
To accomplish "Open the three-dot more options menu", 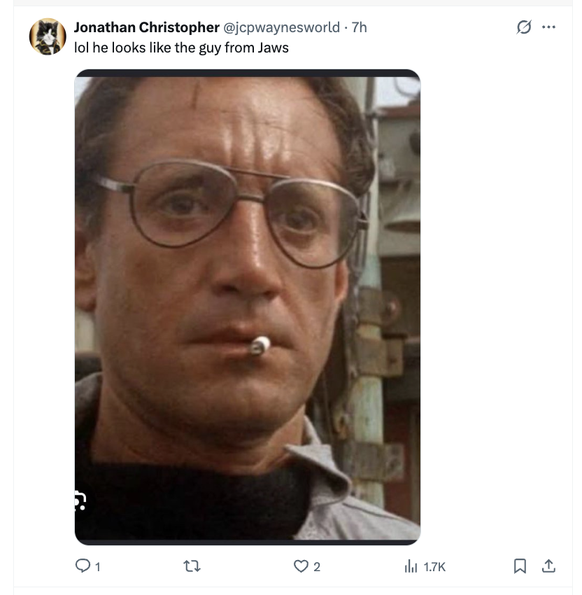I will pyautogui.click(x=549, y=27).
